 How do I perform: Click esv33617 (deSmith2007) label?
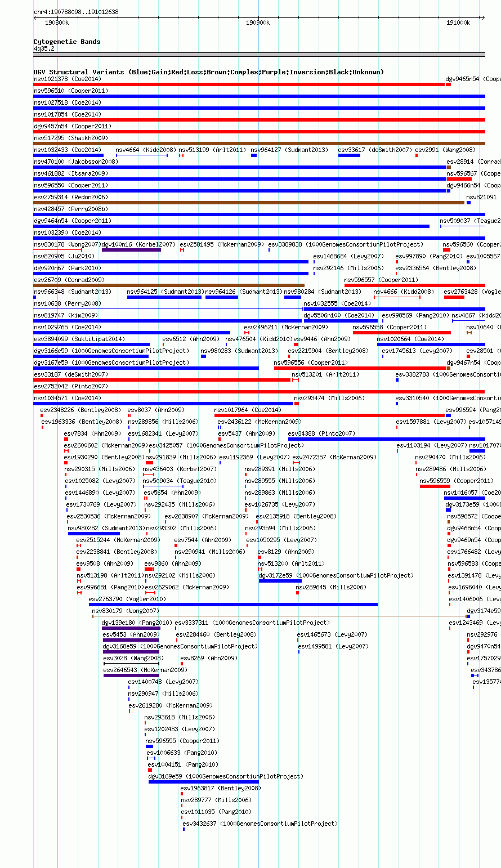pos(375,150)
